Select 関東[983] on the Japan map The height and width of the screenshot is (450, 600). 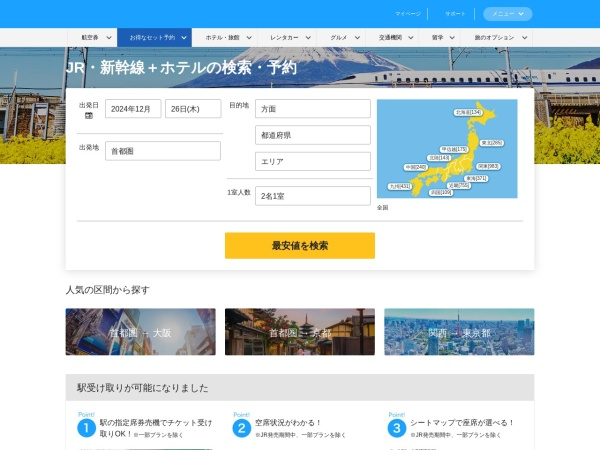coord(489,166)
